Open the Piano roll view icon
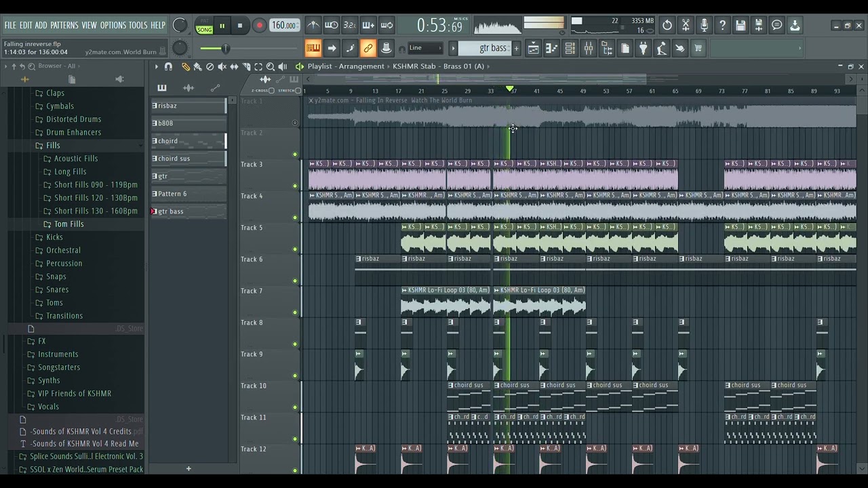868x488 pixels. [552, 48]
